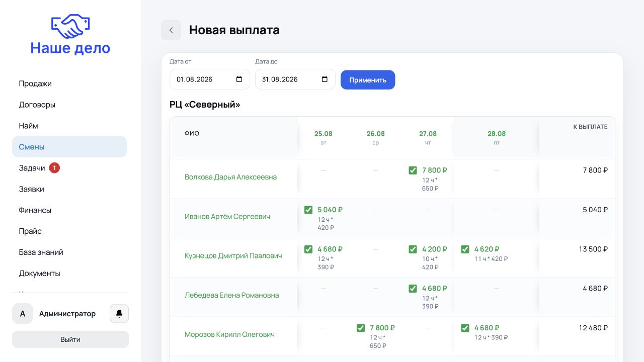Toggle Кузнецов's 4 680 ₽ shift on 25.08
The height and width of the screenshot is (362, 644).
coord(308,249)
